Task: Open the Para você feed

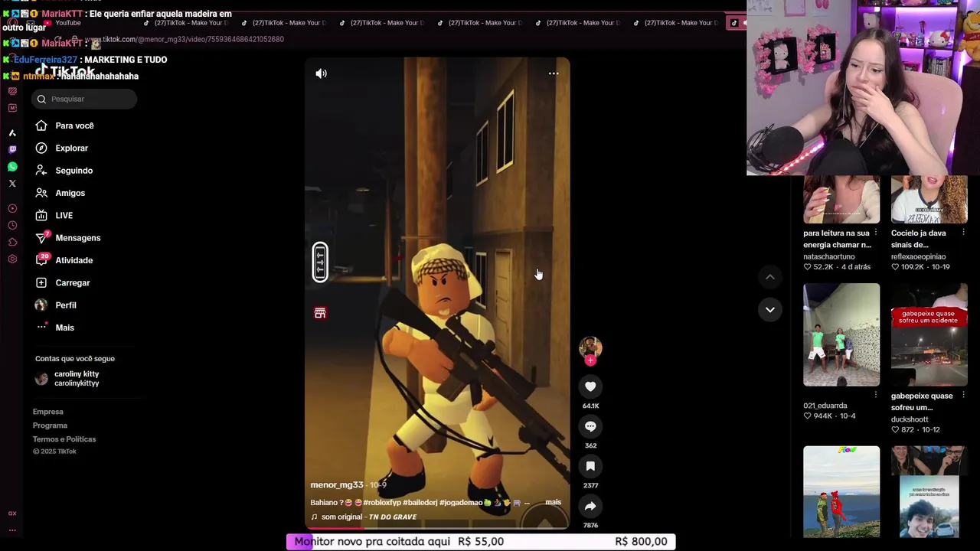Action: (74, 126)
